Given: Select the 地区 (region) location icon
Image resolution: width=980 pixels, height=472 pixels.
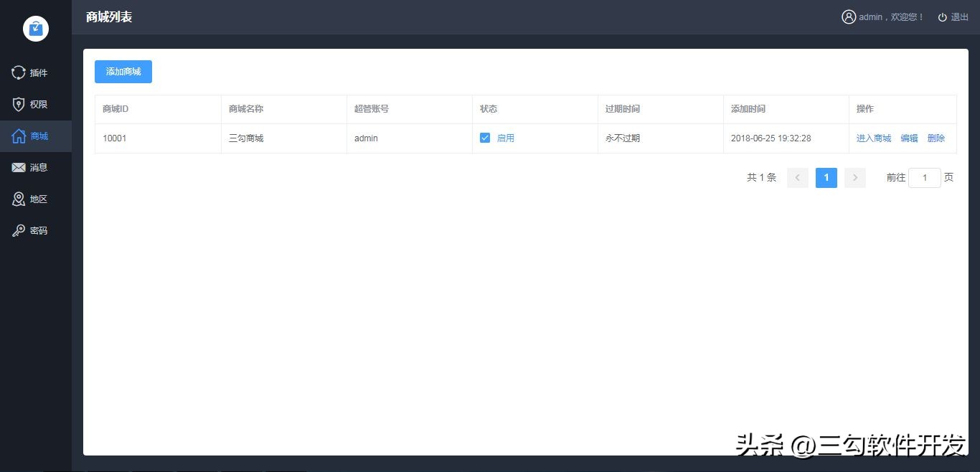Looking at the screenshot, I should click(x=18, y=199).
